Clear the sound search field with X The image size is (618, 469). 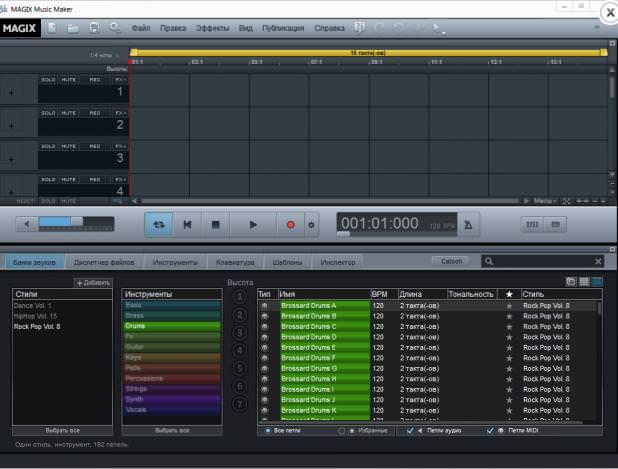tap(598, 261)
